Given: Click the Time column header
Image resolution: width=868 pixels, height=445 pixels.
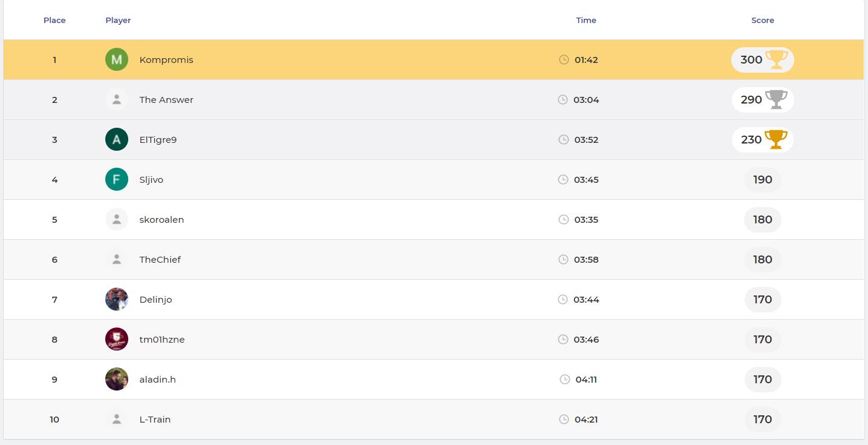Looking at the screenshot, I should click(586, 20).
